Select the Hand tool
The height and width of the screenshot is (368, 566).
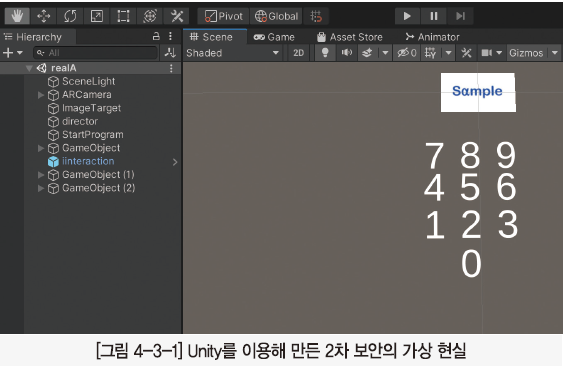pyautogui.click(x=17, y=16)
